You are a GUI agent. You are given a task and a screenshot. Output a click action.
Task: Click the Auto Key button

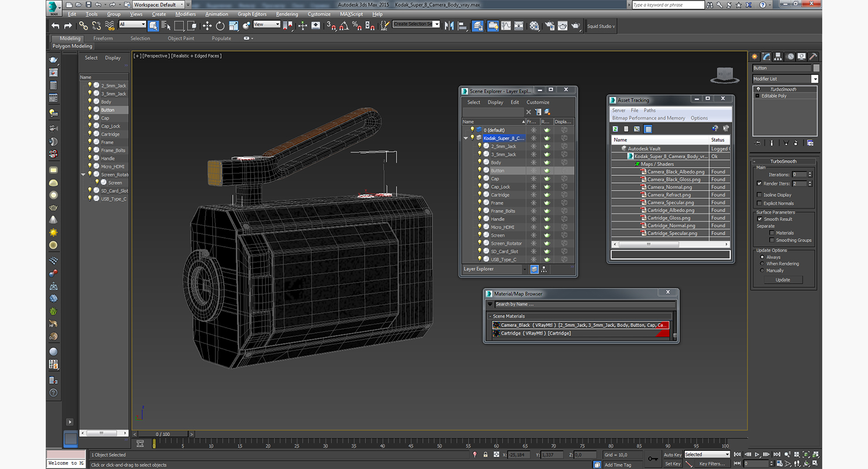673,454
